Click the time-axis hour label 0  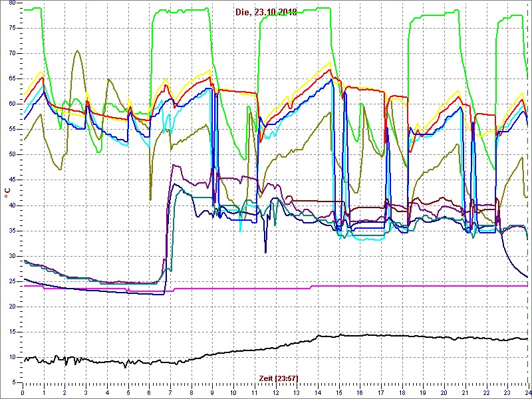[x=23, y=392]
